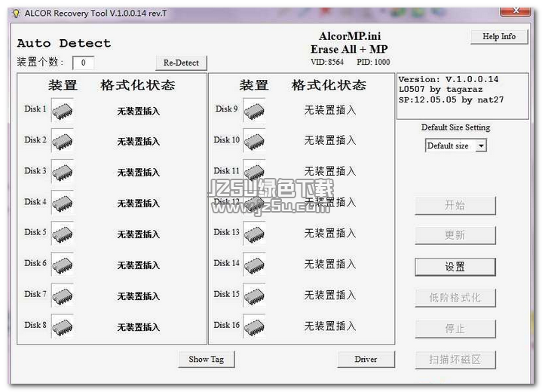Click the Disk 14 label
This screenshot has width=542, height=392.
point(226,263)
